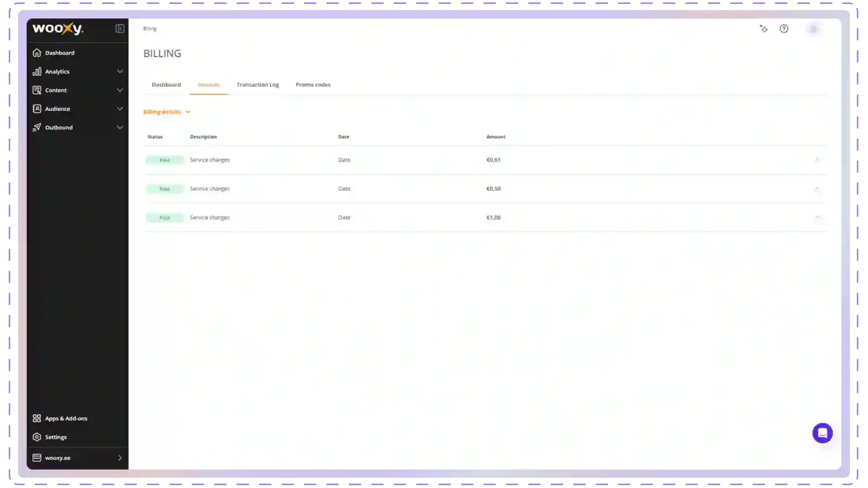Open the chat support bubble
The image size is (868, 488).
[x=822, y=433]
